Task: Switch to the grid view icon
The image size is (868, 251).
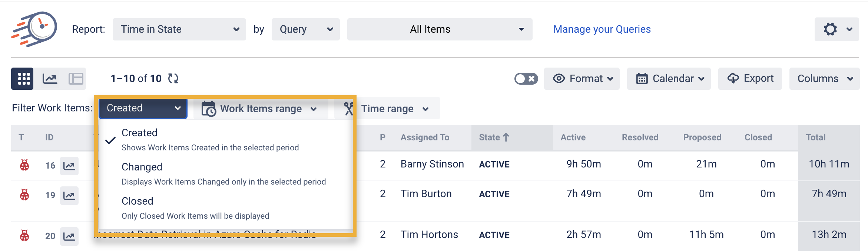Action: tap(23, 79)
